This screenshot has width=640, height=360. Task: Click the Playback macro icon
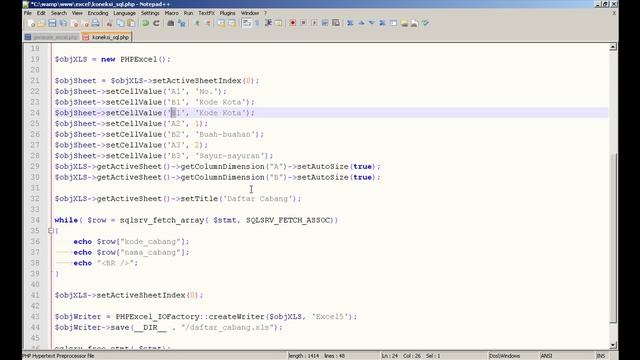click(314, 23)
